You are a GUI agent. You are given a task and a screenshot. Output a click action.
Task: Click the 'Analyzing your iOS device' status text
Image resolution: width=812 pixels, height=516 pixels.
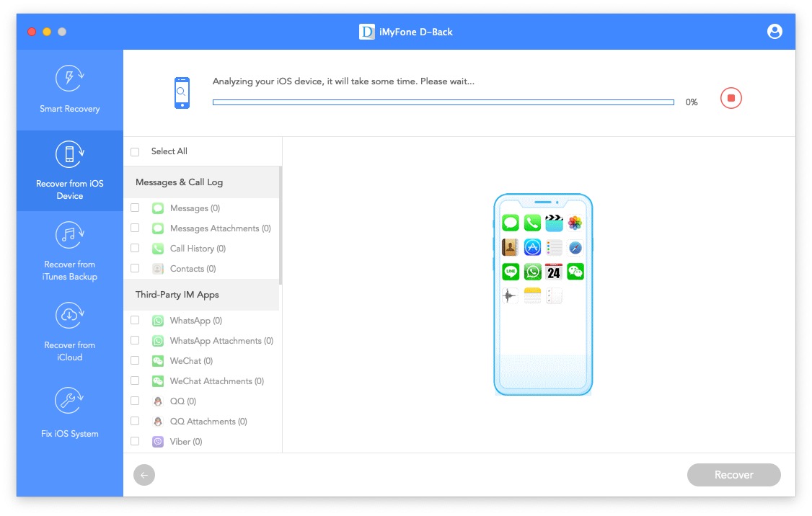[343, 81]
